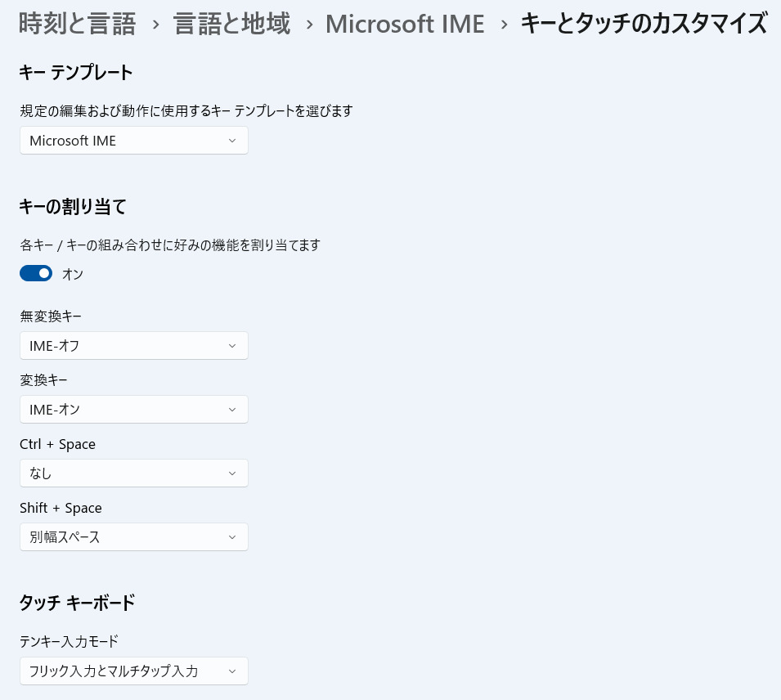Turn off the キーの割り当て toggle

pyautogui.click(x=36, y=273)
